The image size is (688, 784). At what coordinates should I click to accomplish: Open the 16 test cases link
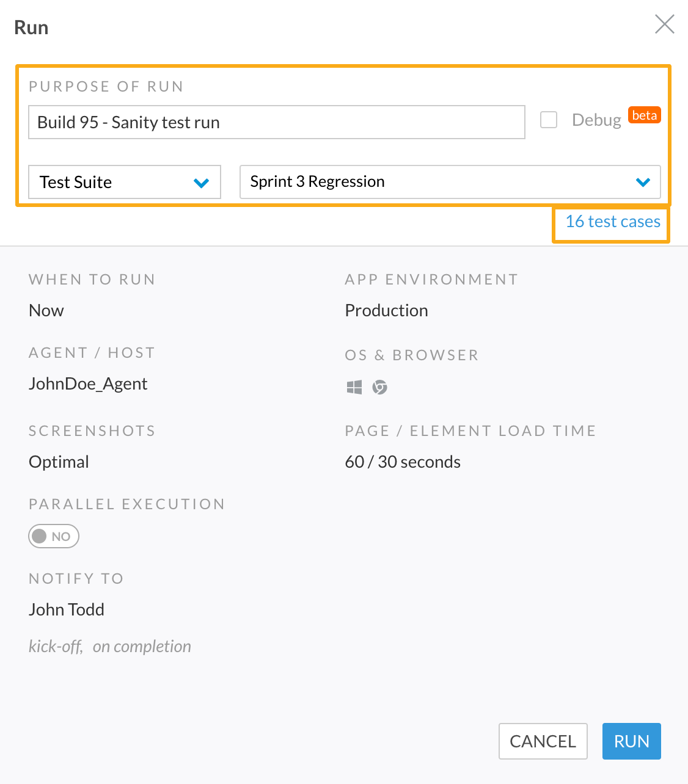point(613,222)
